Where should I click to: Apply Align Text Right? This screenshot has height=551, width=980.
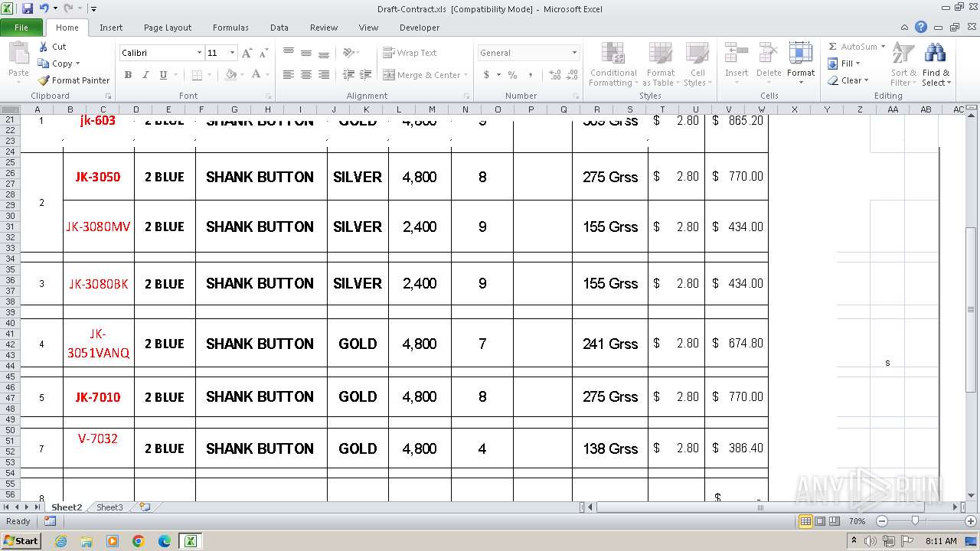pyautogui.click(x=324, y=75)
